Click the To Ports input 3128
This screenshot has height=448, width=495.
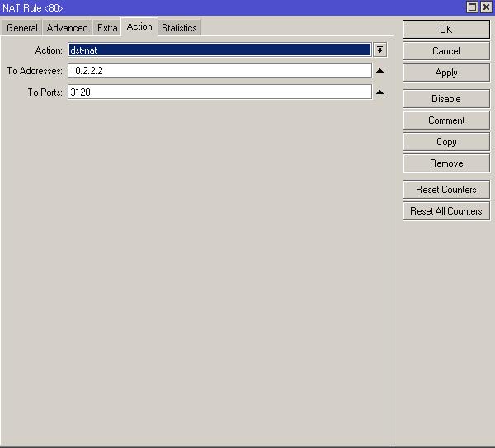point(219,92)
